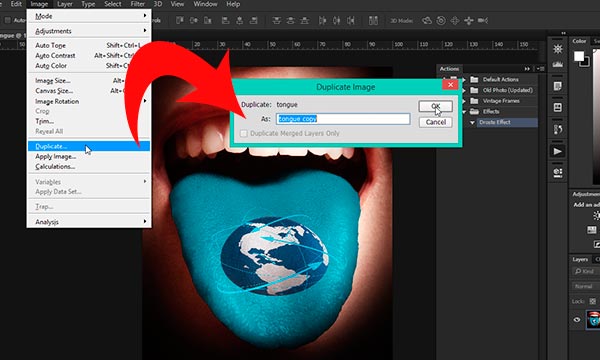The width and height of the screenshot is (600, 360).
Task: Align top edges using the options bar icon
Action: 180,20
